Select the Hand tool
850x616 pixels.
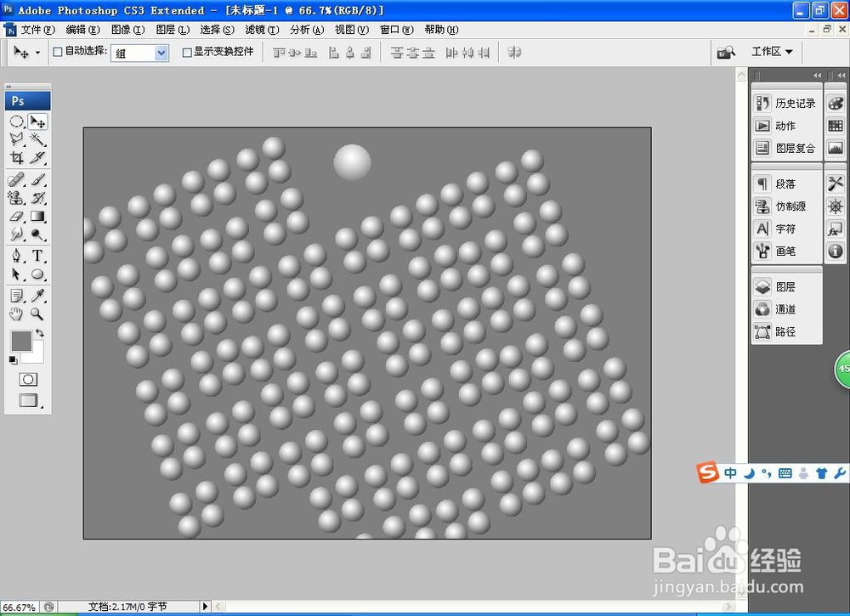(x=17, y=314)
